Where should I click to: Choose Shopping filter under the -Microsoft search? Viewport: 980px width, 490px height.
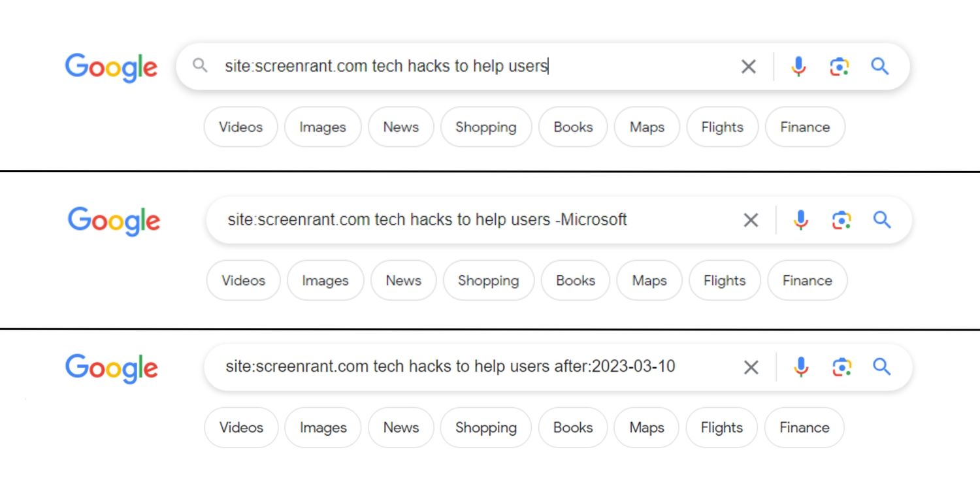coord(488,280)
